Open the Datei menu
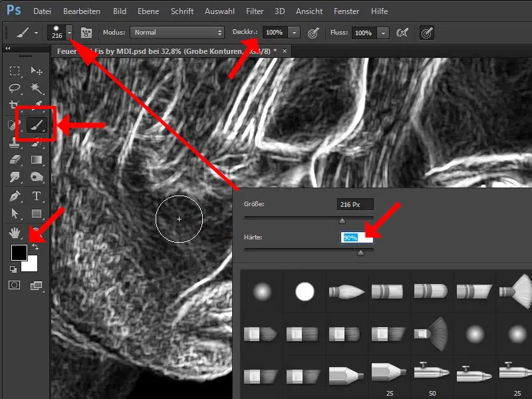 (42, 11)
